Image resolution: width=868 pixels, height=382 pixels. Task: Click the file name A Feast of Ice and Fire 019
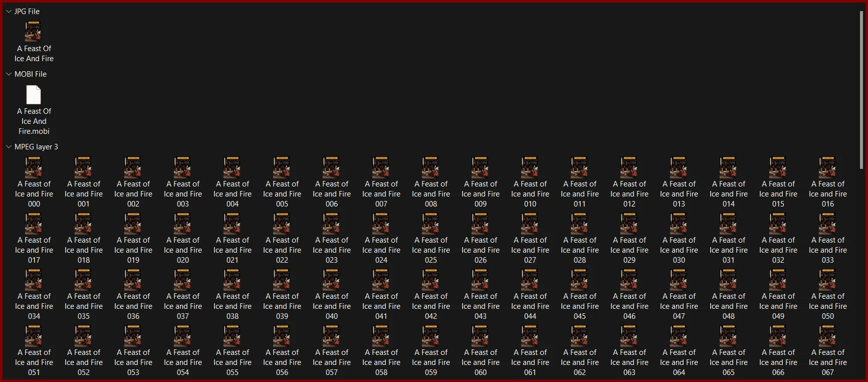tap(133, 250)
